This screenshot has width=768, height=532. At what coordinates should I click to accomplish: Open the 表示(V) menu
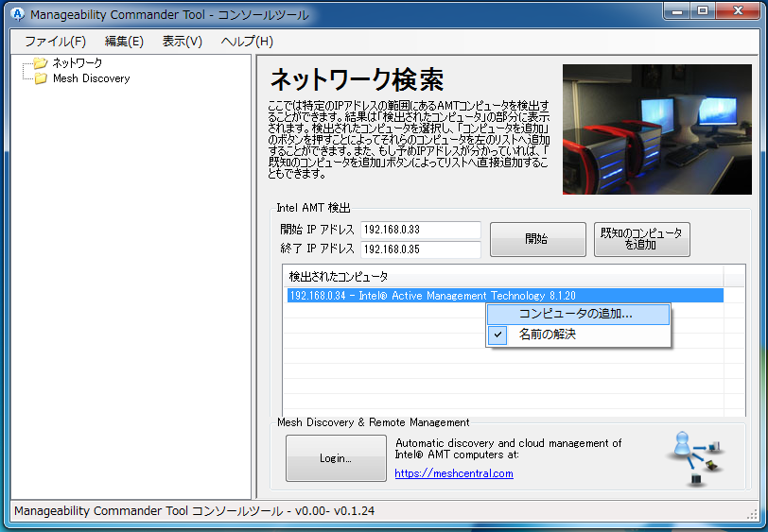(183, 42)
